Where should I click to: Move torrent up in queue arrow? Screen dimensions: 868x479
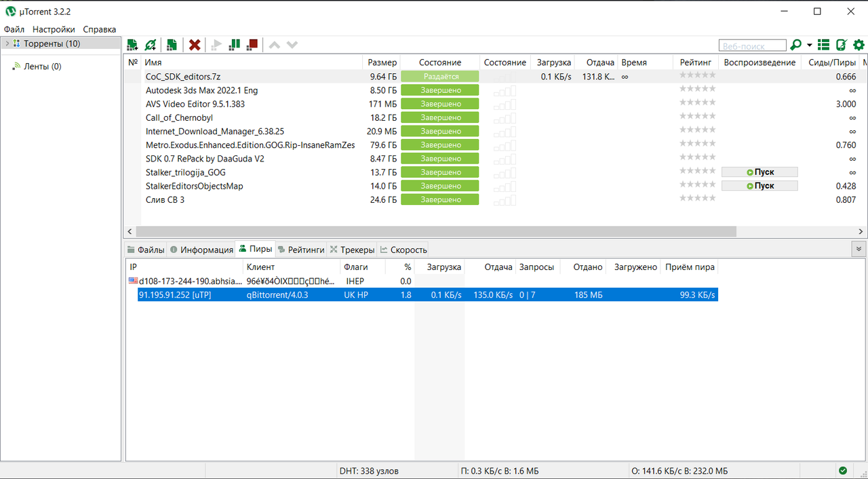coord(275,45)
